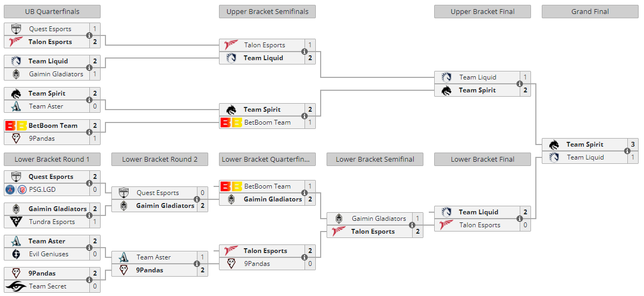This screenshot has width=644, height=296.
Task: Click the Lower Bracket Round 2 header
Action: tap(160, 160)
